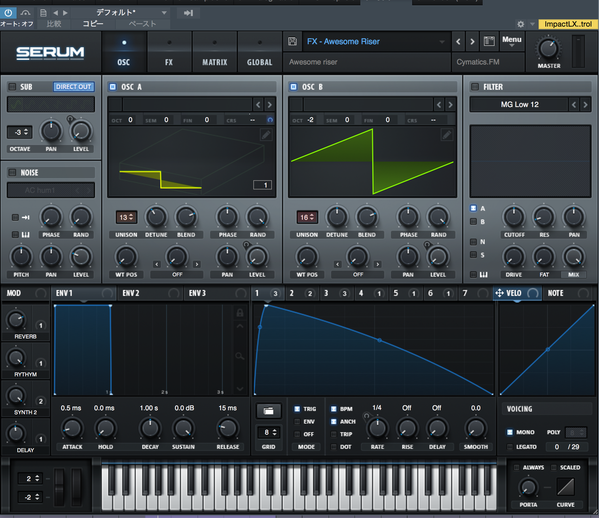
Task: Toggle the LFO BPM sync checkbox
Action: (333, 409)
